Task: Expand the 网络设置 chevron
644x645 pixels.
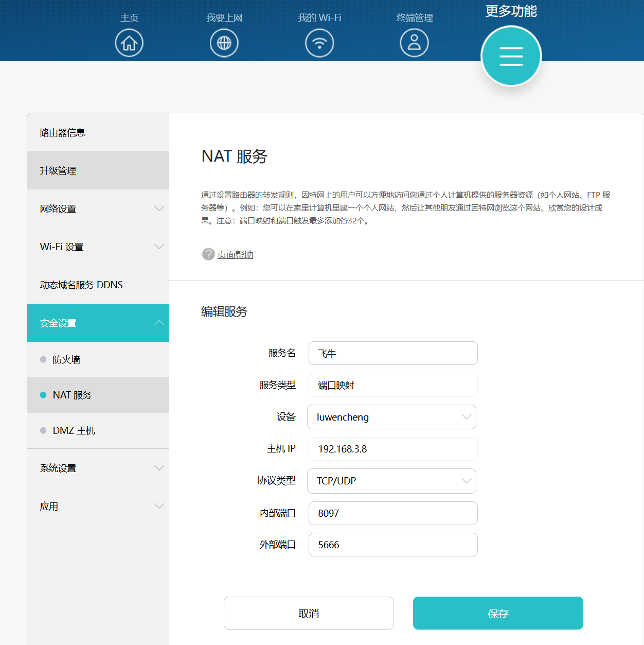Action: pyautogui.click(x=159, y=208)
